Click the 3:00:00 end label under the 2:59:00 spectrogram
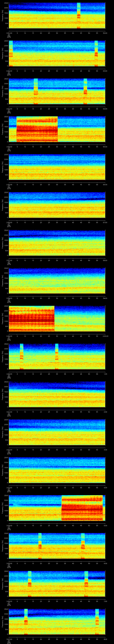Screen dimensions: 114x644 (105, 336)
